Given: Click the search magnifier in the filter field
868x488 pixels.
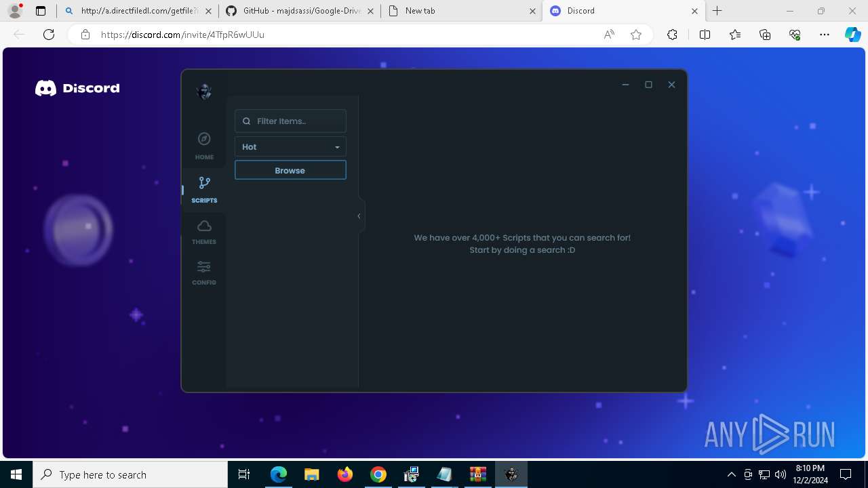Looking at the screenshot, I should pos(247,121).
